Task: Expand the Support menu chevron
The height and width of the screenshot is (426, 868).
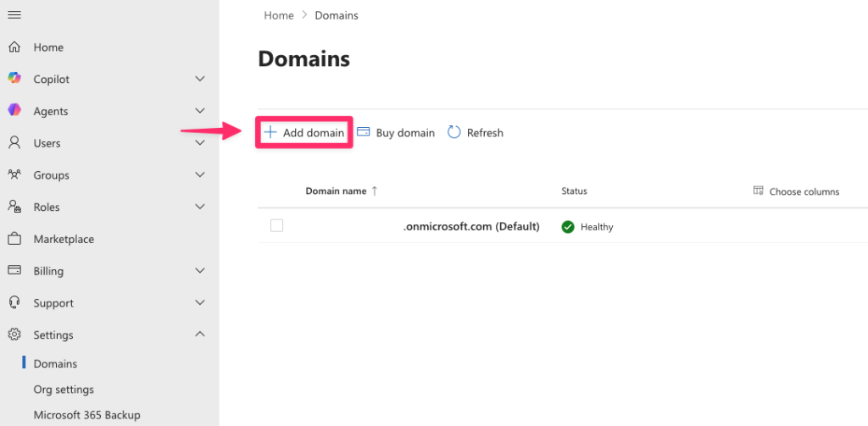Action: tap(200, 303)
